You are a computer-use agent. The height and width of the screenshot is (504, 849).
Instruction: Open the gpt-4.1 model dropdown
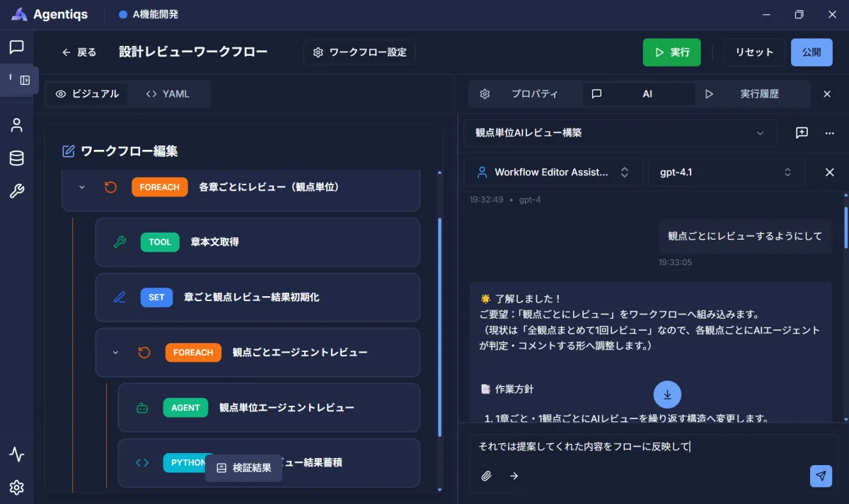coord(726,172)
